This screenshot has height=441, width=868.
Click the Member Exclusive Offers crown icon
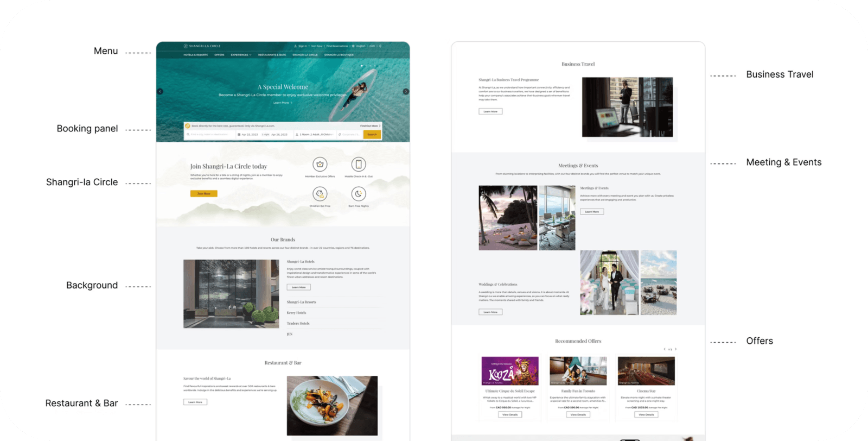[320, 164]
